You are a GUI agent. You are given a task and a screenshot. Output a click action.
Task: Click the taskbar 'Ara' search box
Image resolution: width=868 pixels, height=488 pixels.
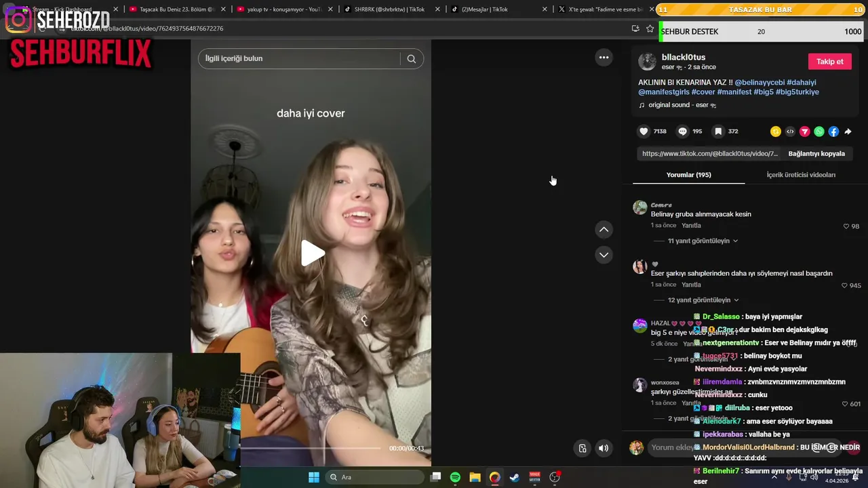pyautogui.click(x=375, y=477)
